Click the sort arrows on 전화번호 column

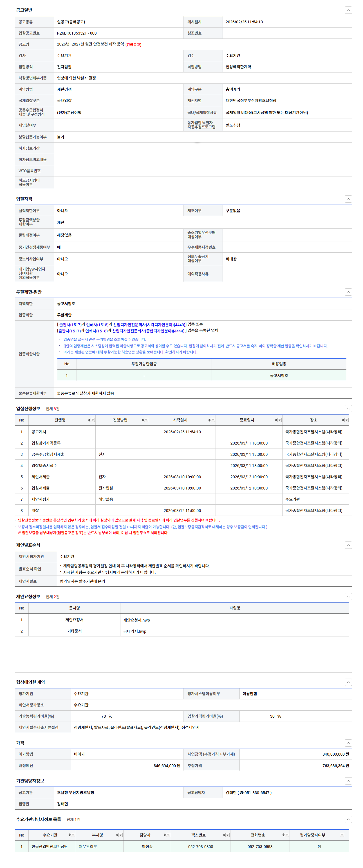tap(283, 835)
